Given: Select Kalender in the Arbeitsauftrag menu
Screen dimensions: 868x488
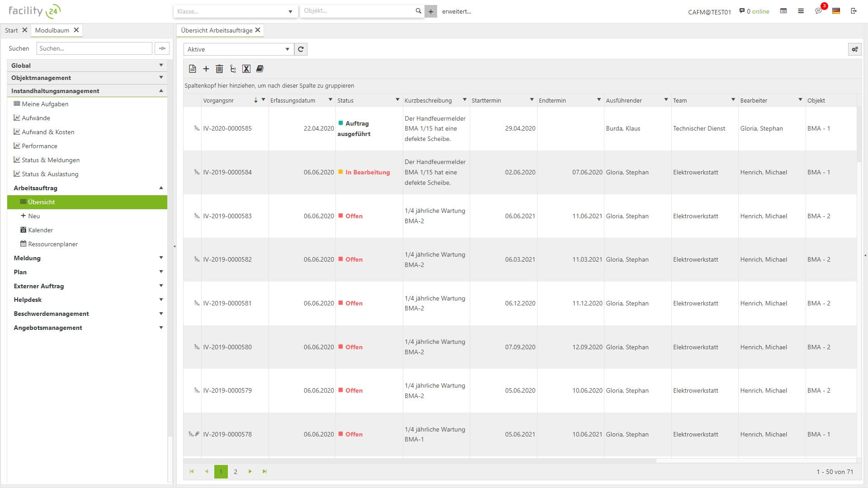Looking at the screenshot, I should [x=40, y=230].
